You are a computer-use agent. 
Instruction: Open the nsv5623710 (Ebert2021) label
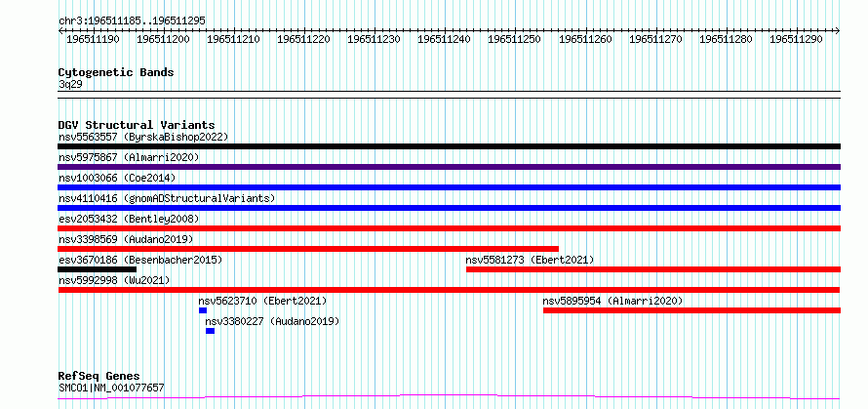coord(263,301)
